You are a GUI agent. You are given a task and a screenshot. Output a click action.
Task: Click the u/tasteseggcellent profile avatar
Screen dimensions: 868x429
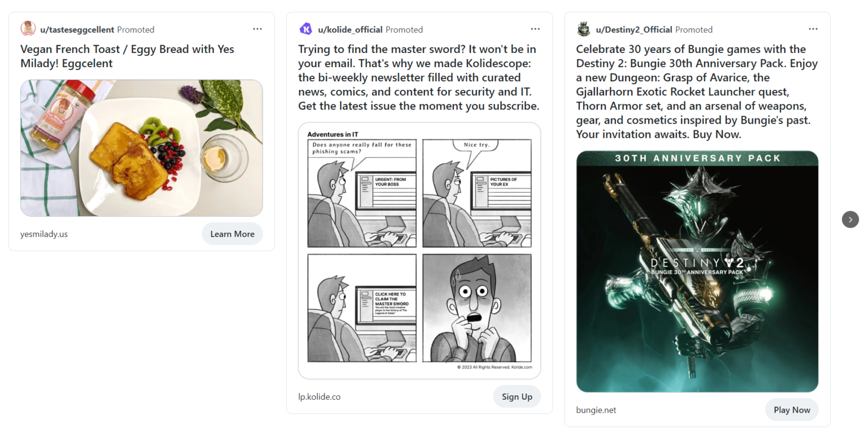[x=27, y=28]
